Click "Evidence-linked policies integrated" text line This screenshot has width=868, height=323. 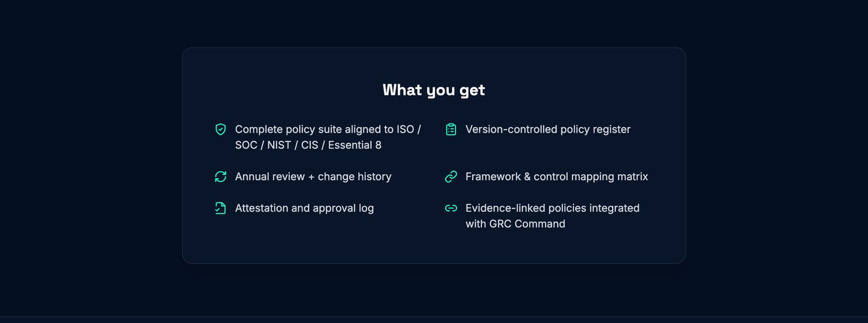552,208
